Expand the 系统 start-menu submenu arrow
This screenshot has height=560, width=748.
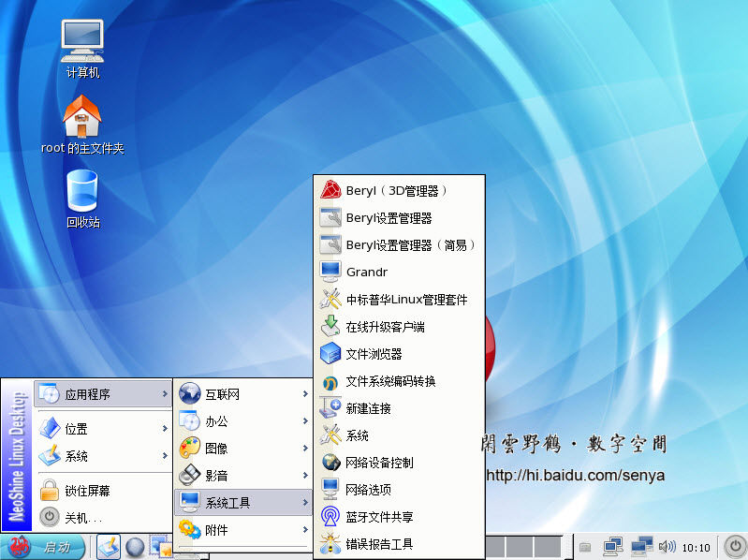[165, 455]
